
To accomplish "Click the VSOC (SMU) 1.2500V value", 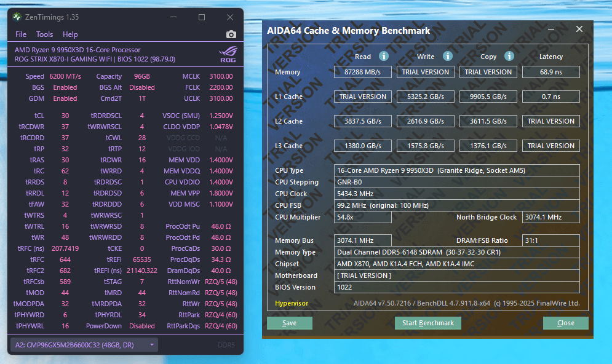I will tap(221, 116).
